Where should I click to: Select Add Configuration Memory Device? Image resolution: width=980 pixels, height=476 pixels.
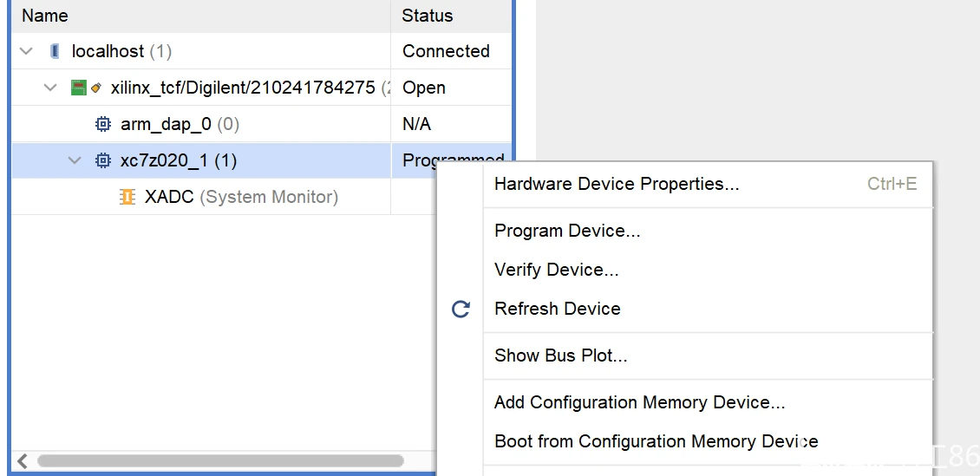[x=639, y=402]
